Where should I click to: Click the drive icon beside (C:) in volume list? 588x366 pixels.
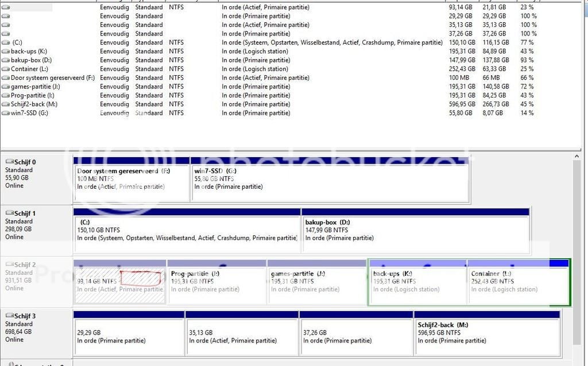click(x=6, y=42)
